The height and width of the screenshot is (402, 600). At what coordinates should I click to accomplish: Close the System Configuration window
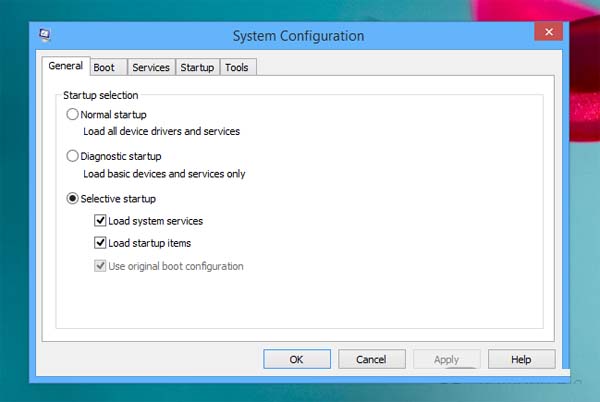pyautogui.click(x=547, y=33)
